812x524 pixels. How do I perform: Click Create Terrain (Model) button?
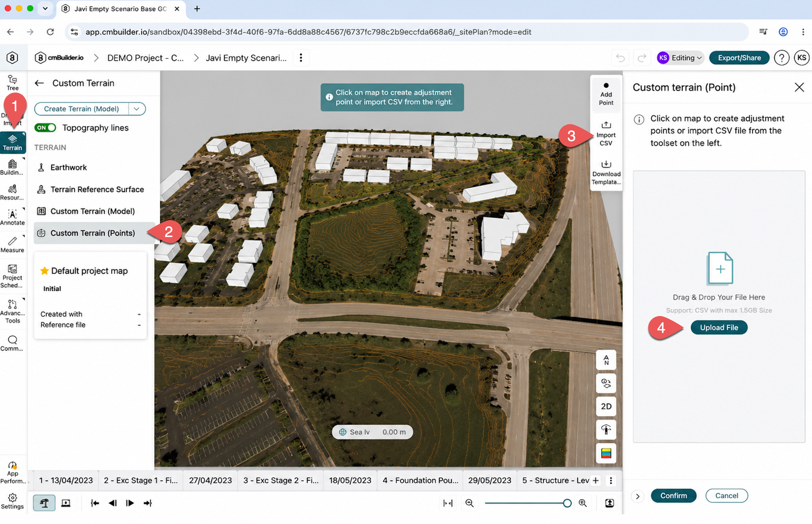tap(81, 109)
